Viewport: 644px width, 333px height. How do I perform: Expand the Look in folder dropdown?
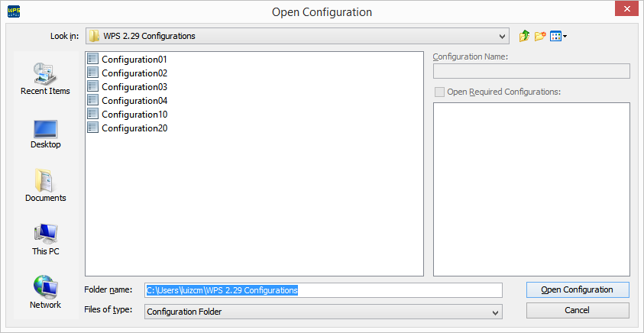point(502,36)
